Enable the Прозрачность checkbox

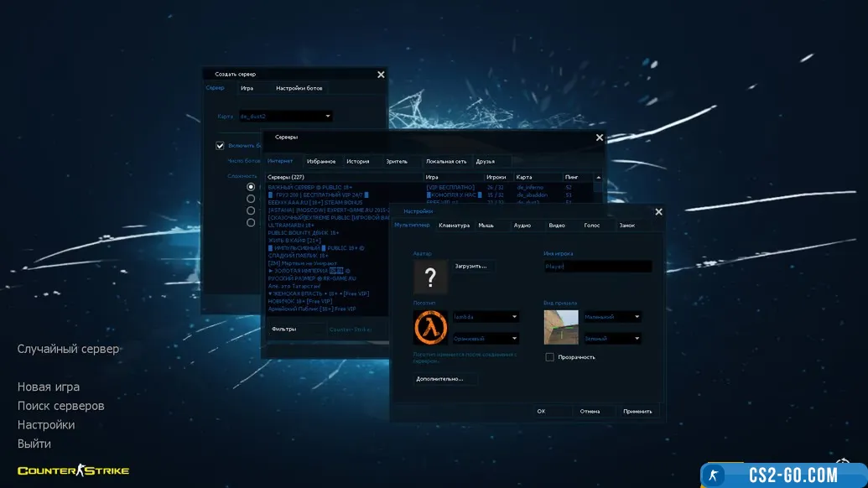click(x=550, y=357)
